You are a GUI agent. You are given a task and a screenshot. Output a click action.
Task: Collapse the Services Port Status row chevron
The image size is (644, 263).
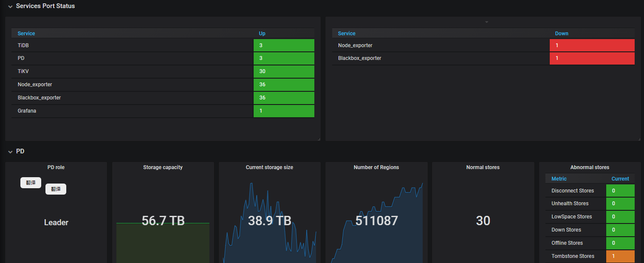click(10, 6)
